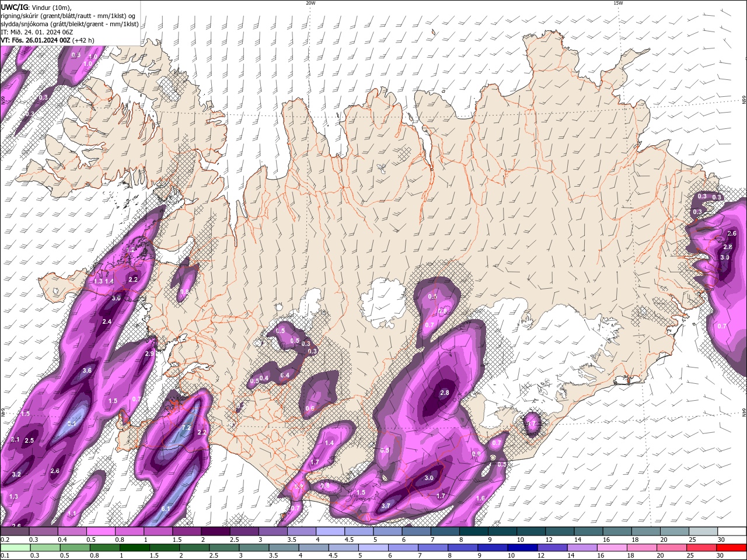Click the 3.6 precipitation value

(87, 370)
